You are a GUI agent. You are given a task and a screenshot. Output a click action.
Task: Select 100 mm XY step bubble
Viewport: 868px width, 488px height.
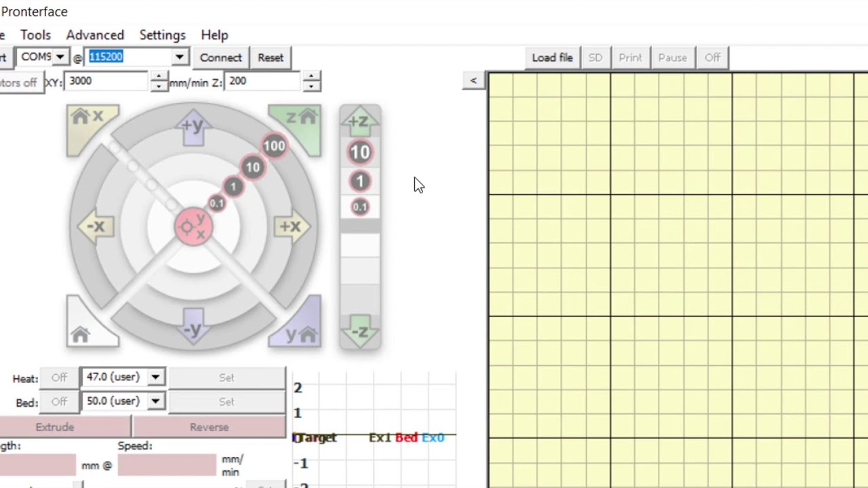275,146
